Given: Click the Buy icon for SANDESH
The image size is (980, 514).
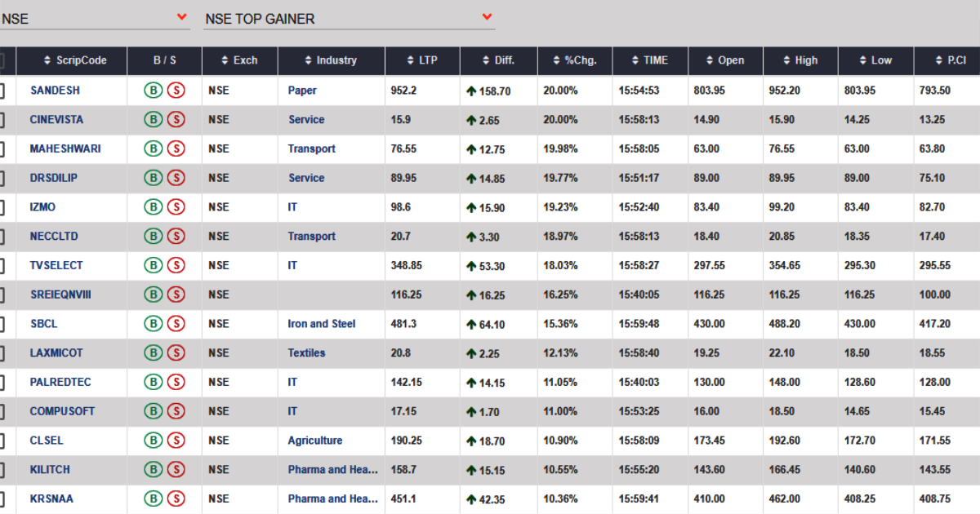Looking at the screenshot, I should [153, 91].
